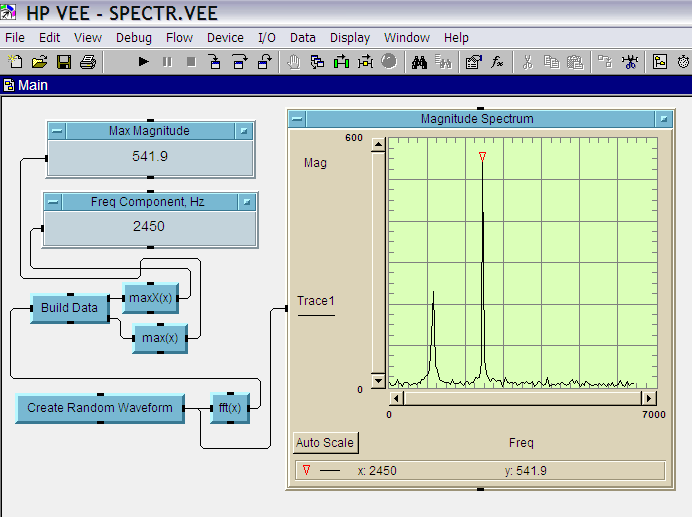Select the maxX(x) function object

click(x=150, y=298)
